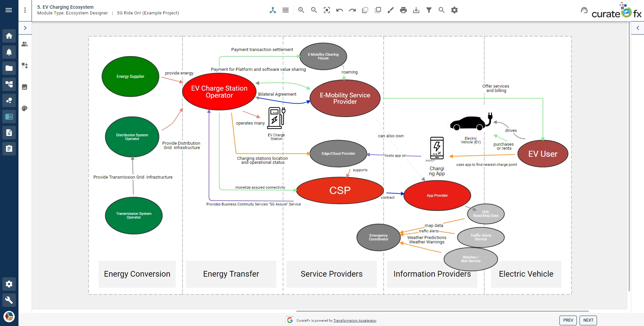Zoom out of the diagram
This screenshot has width=644, height=326.
pyautogui.click(x=314, y=10)
